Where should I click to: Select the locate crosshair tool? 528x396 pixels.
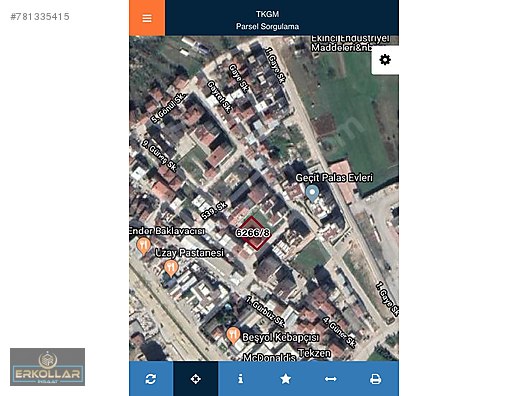click(x=195, y=379)
